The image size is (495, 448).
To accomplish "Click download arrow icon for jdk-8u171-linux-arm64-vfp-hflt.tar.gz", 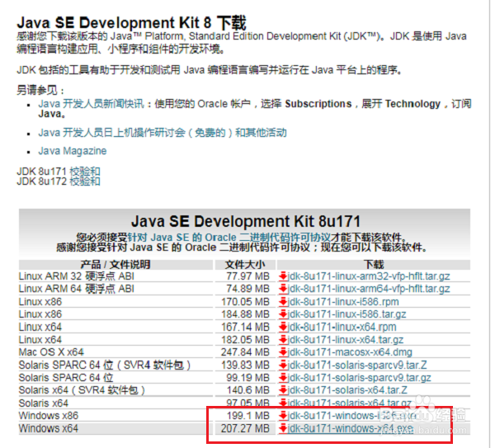I will (x=283, y=289).
